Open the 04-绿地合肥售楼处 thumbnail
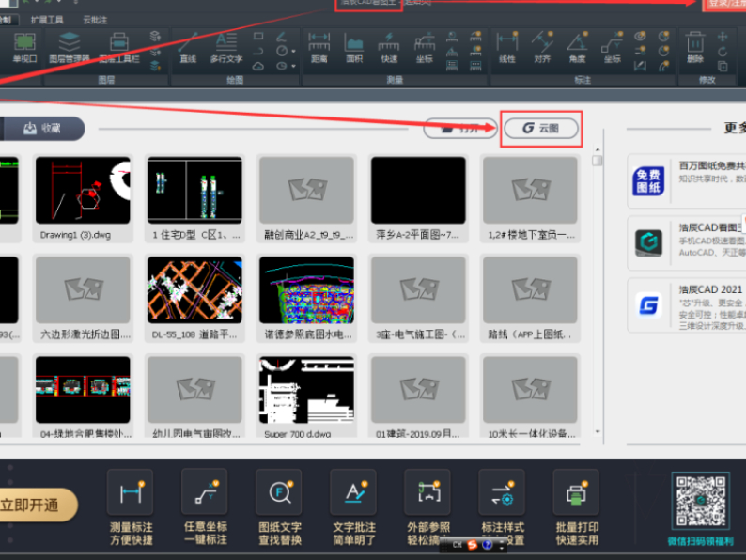This screenshot has height=560, width=746. point(83,390)
